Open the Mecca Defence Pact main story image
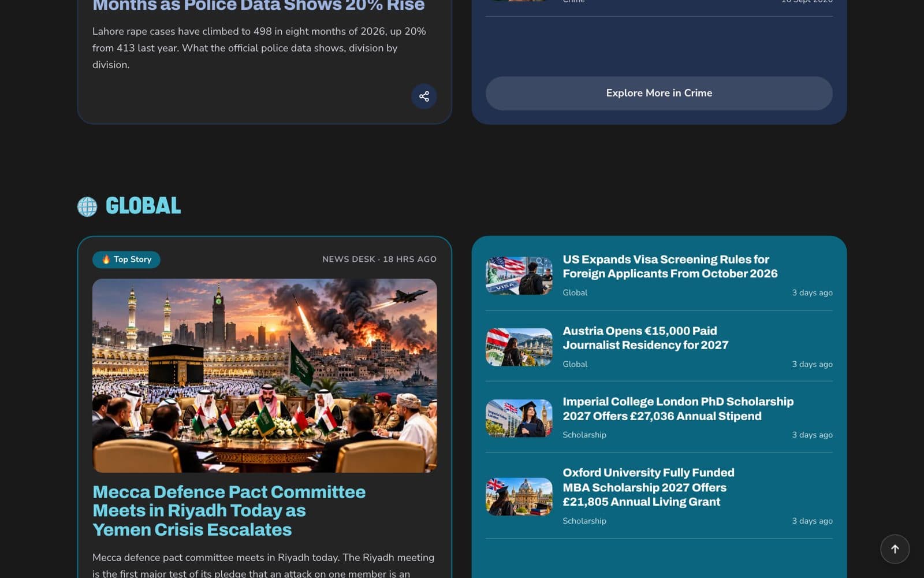Viewport: 924px width, 578px height. [264, 376]
